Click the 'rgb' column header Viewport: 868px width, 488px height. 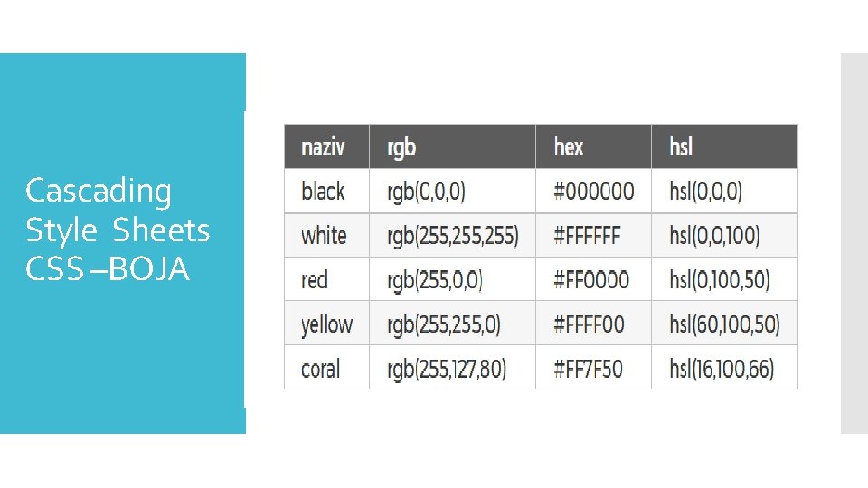pos(401,146)
